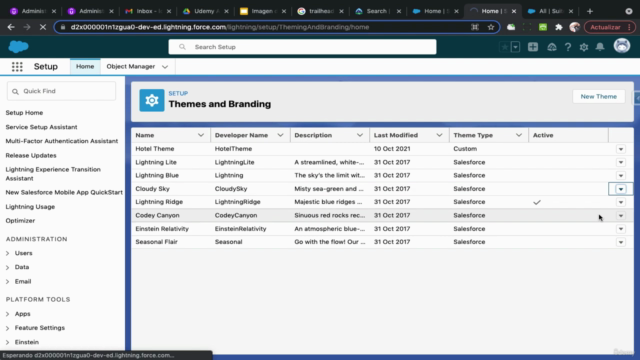Open Description column header menu
640x360 pixels.
click(360, 135)
